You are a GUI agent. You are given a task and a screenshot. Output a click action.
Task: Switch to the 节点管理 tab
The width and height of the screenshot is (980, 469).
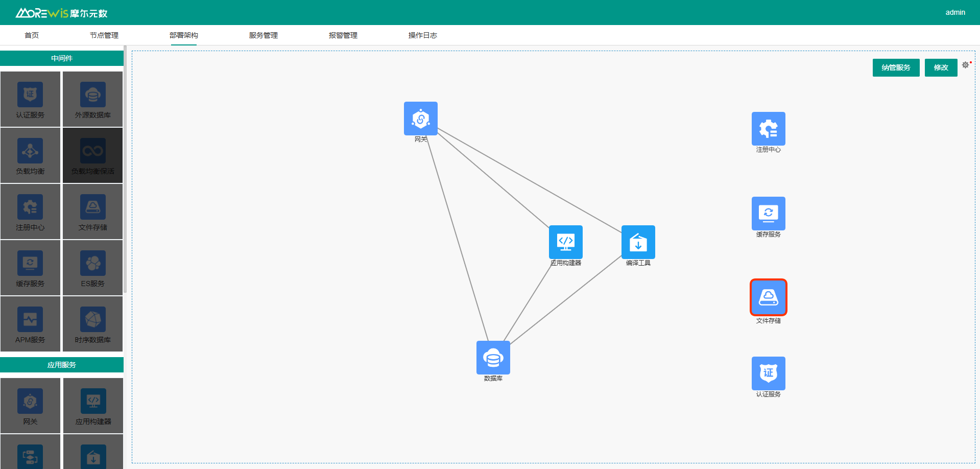104,35
